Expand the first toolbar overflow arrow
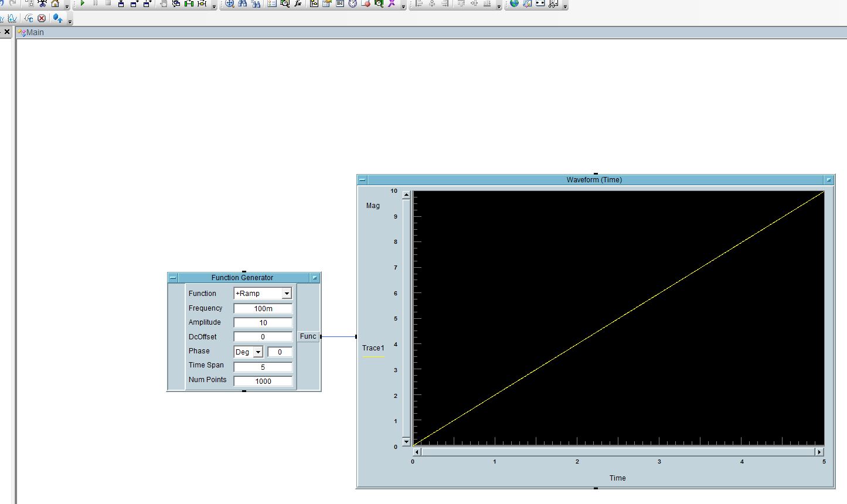The width and height of the screenshot is (847, 504). coord(67,6)
